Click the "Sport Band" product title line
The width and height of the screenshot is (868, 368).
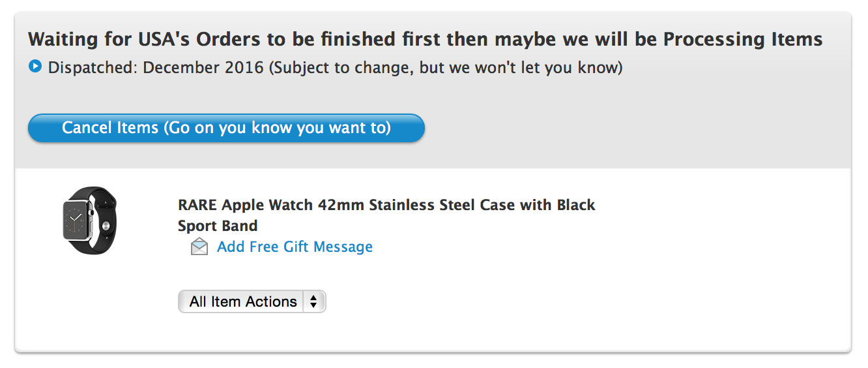click(218, 226)
